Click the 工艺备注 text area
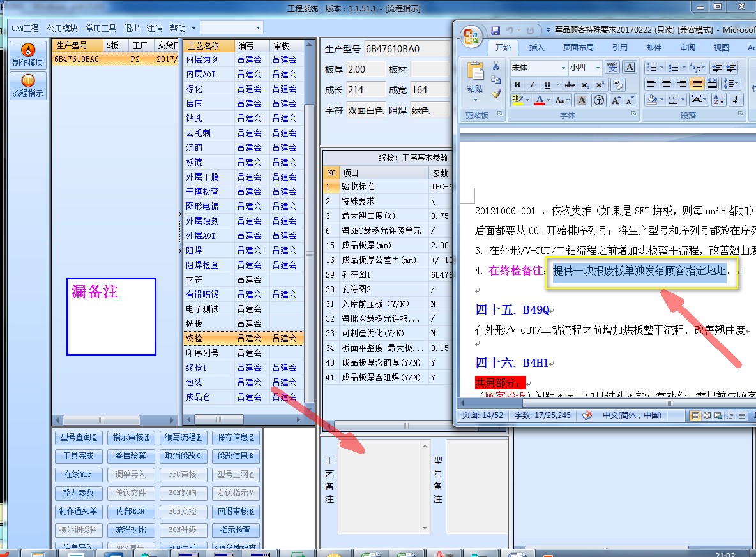Viewport: 756px width, 557px height. point(380,486)
